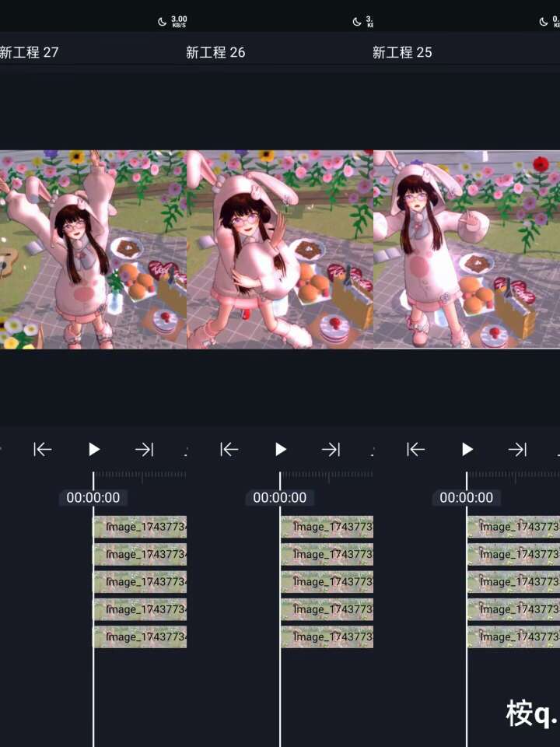This screenshot has width=560, height=747.
Task: Click the 00:00:00 timecode of 新工程 27
Action: 93,498
